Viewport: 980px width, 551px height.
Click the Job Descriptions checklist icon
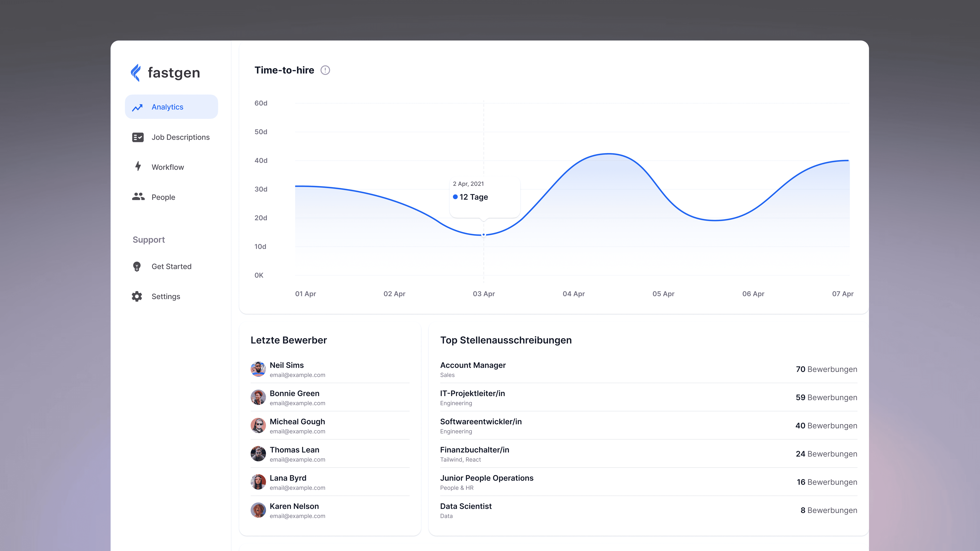pyautogui.click(x=138, y=137)
